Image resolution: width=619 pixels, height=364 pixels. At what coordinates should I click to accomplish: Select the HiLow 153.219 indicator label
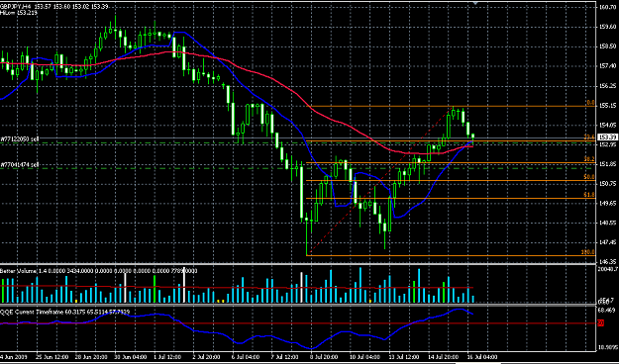19,13
